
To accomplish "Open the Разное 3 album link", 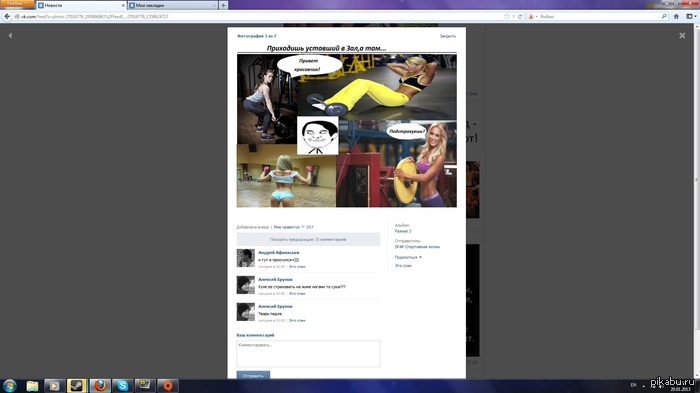I will tap(403, 231).
